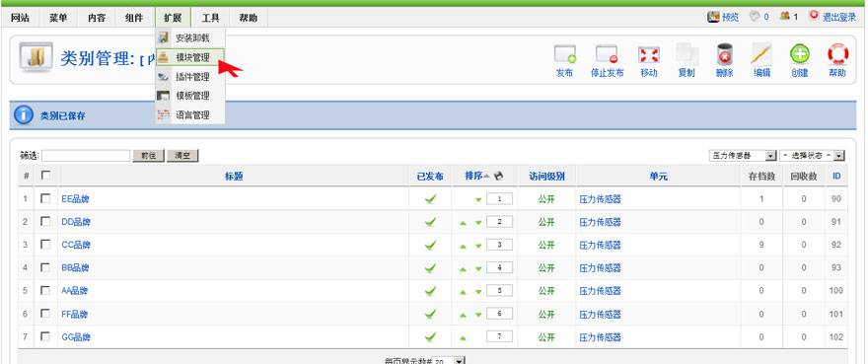
Task: Open the 帮助 menu in the menu bar
Action: point(248,17)
